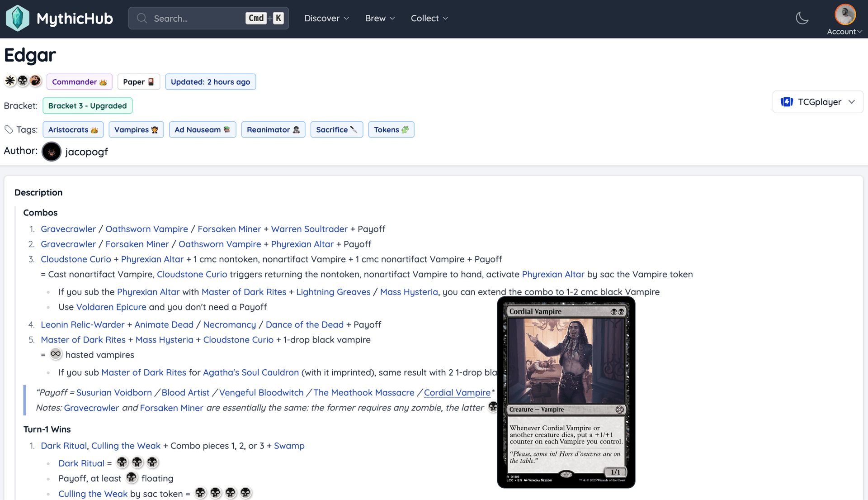Click the black mana skull icon under title

coord(23,81)
